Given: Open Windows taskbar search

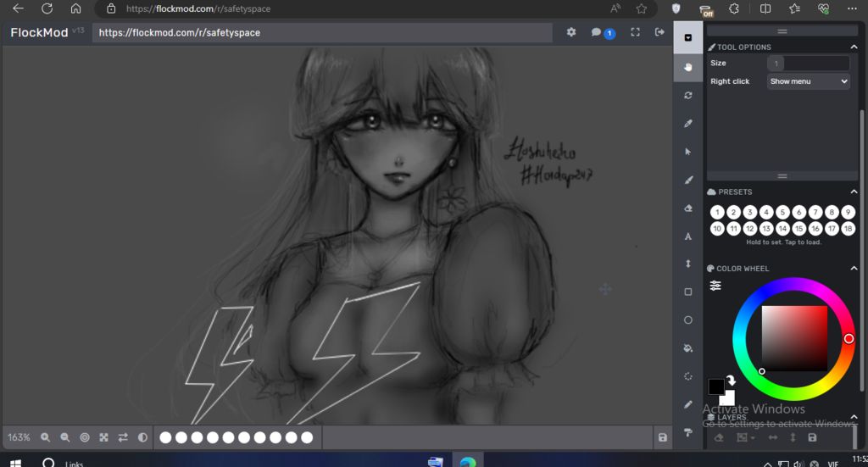Looking at the screenshot, I should (48, 463).
